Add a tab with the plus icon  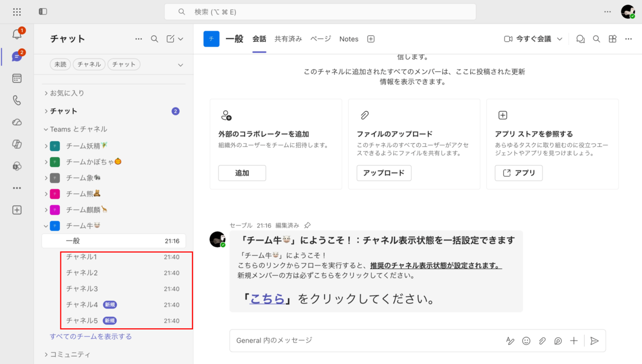coord(371,39)
